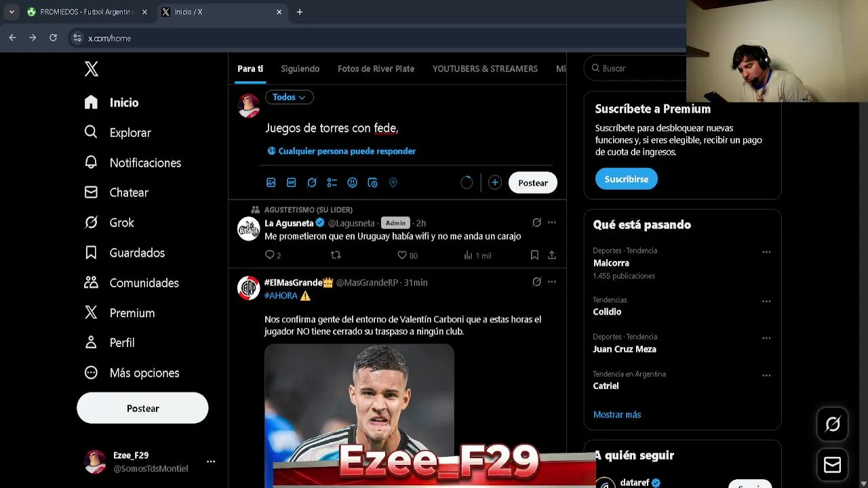
Task: Open Grok from sidebar
Action: [110, 222]
